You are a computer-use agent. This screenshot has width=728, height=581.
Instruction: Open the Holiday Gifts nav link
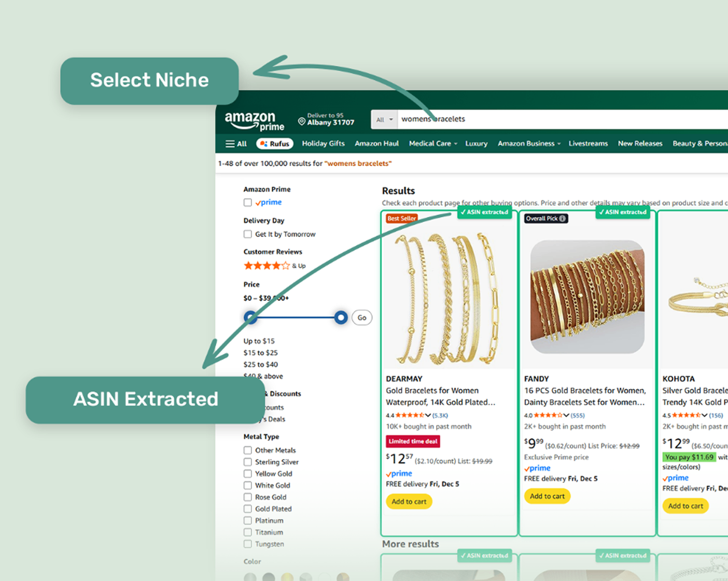(323, 144)
